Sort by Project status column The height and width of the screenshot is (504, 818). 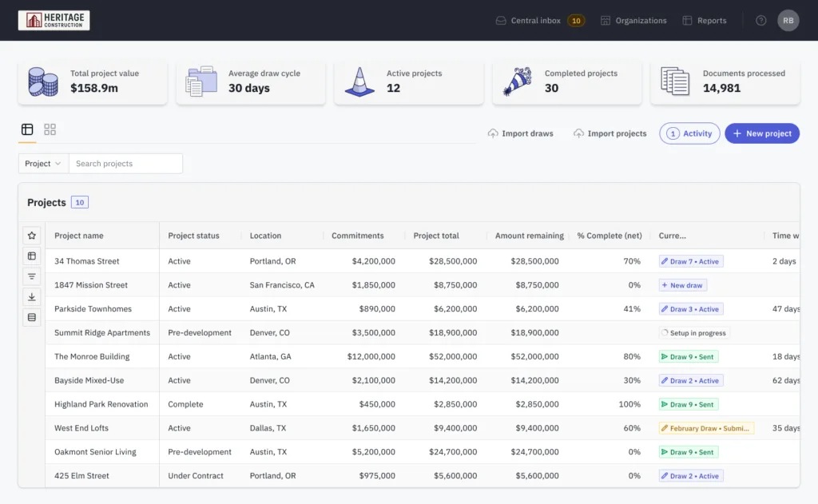(193, 236)
